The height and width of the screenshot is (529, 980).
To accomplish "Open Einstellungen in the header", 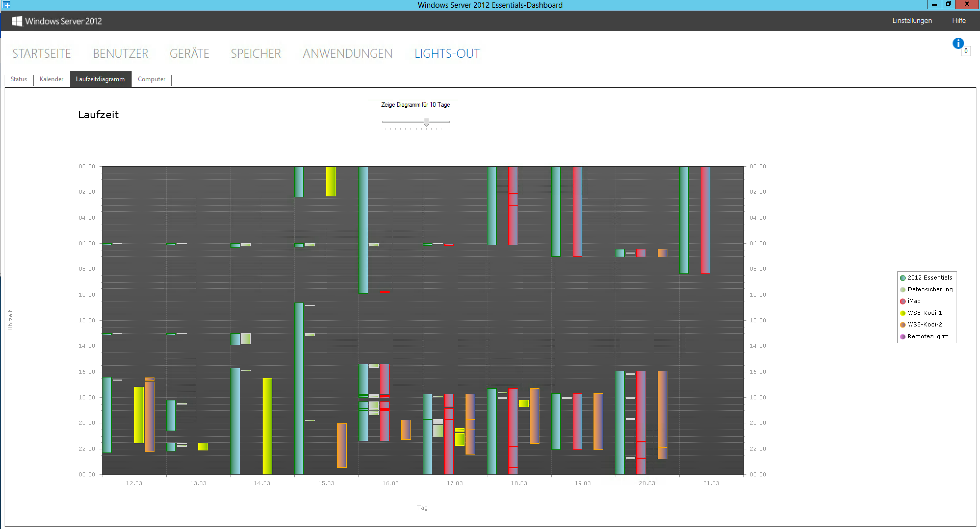I will pos(912,21).
